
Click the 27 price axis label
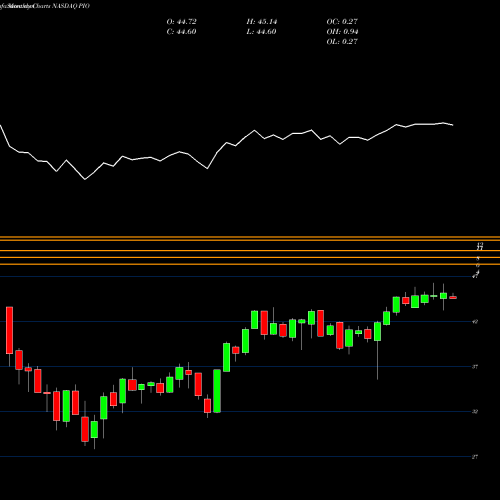pos(475,457)
